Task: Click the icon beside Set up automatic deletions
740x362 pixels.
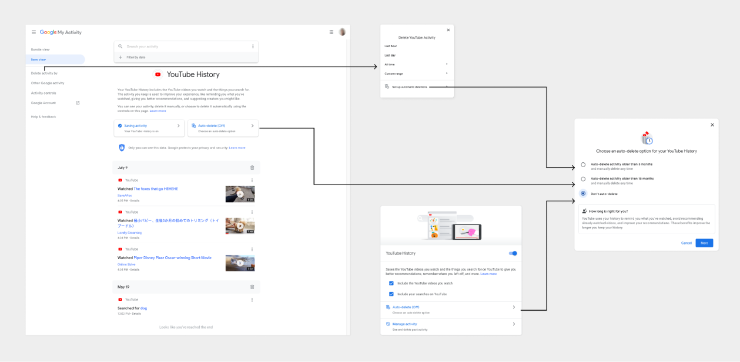Action: pos(387,86)
